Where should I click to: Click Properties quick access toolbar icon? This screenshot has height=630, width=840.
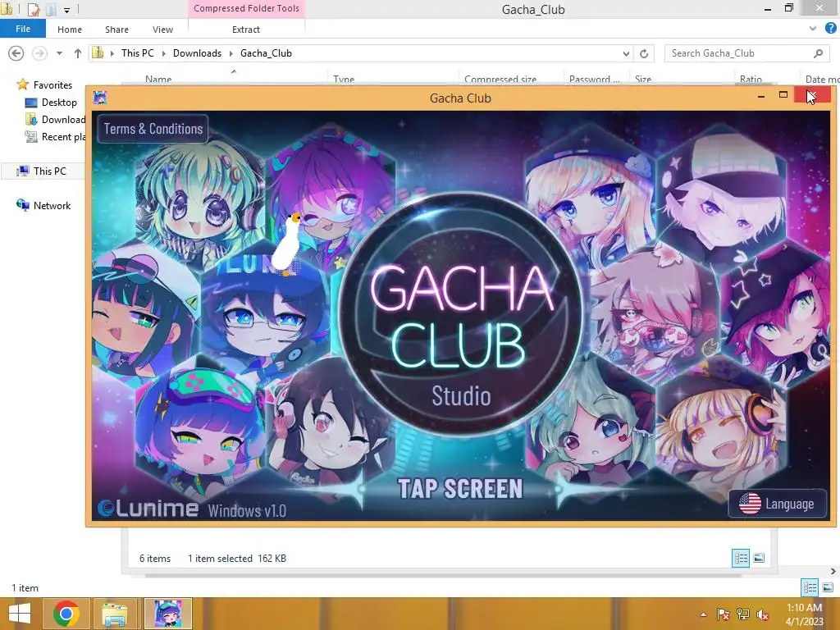33,9
